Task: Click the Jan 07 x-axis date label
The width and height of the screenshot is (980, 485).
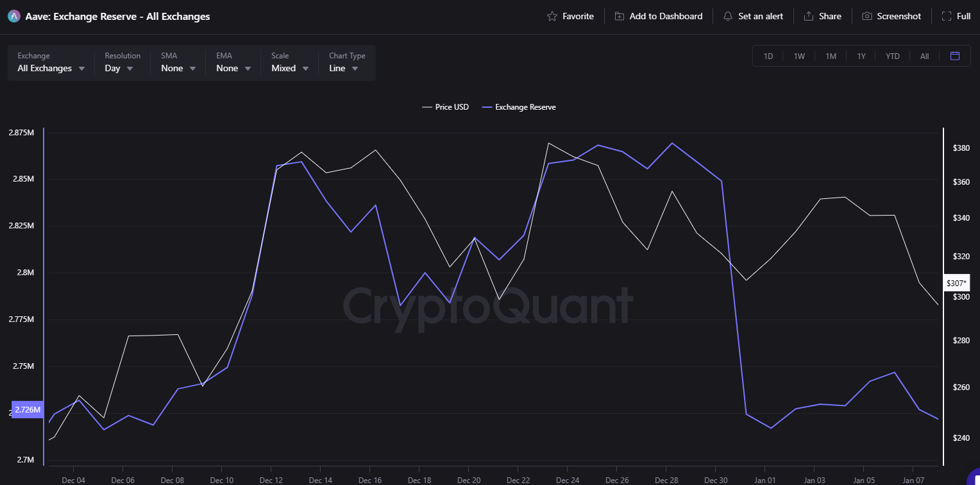Action: point(913,480)
